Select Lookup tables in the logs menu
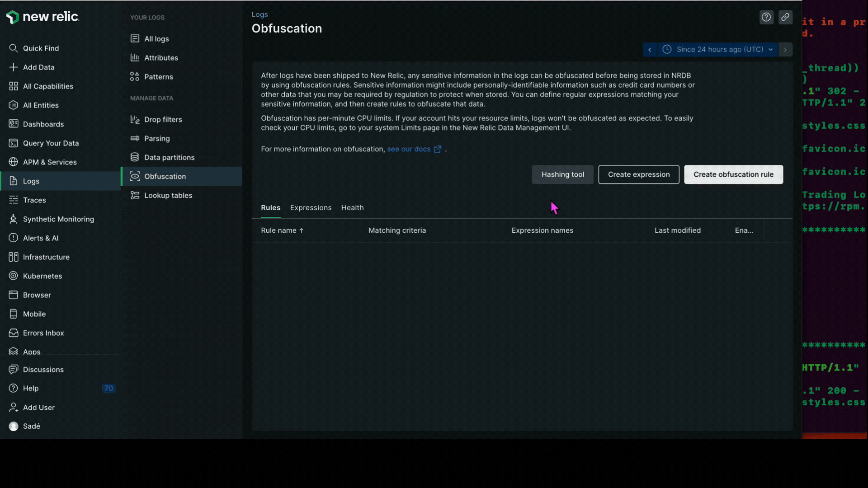 point(168,195)
